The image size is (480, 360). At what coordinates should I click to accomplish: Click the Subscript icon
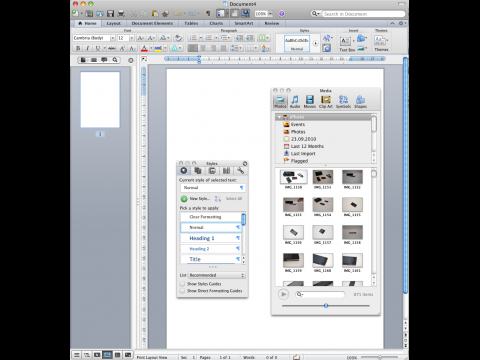point(132,48)
